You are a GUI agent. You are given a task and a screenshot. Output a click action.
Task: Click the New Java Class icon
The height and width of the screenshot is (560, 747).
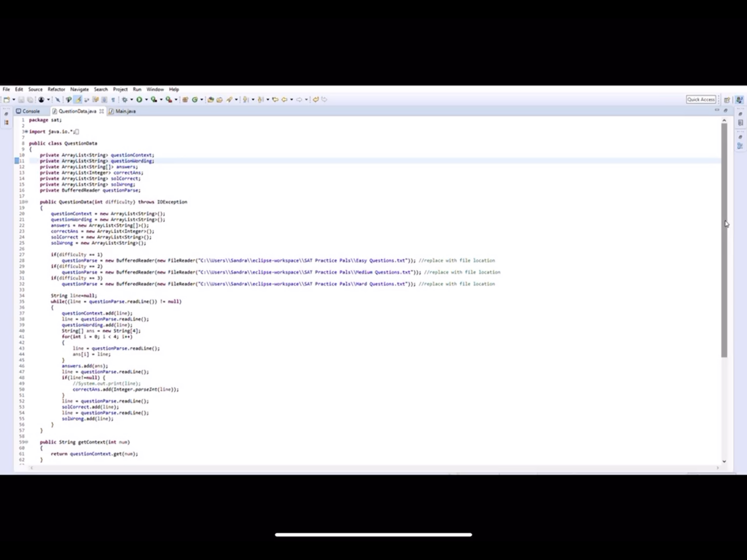(195, 100)
